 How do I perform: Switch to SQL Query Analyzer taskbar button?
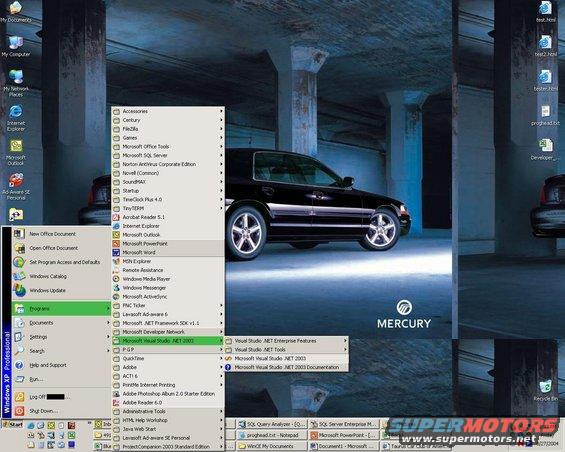[x=272, y=425]
